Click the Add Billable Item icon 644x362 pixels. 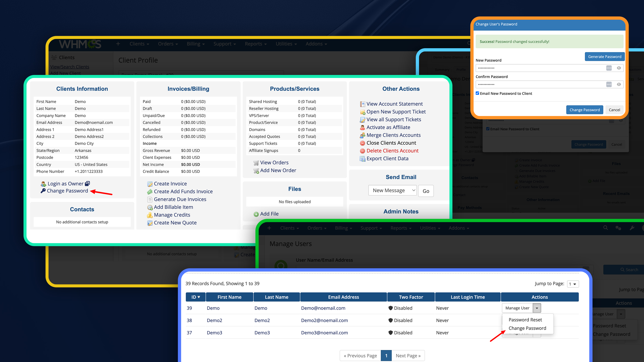point(150,207)
